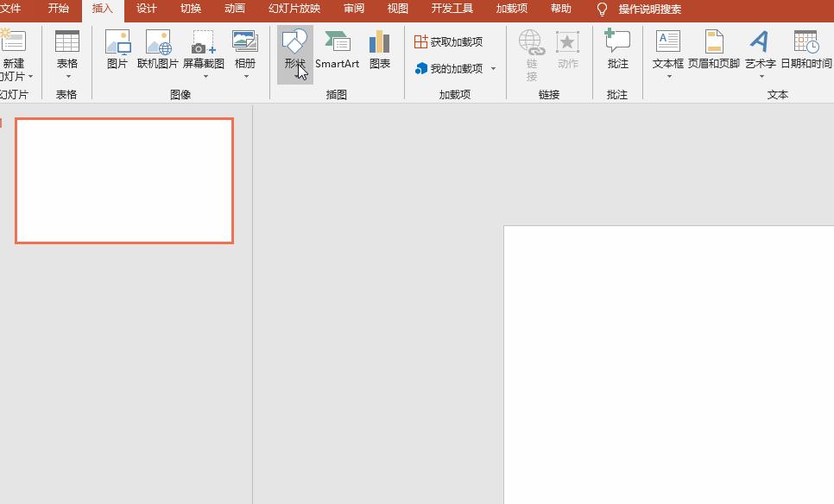Viewport: 834px width, 504px height.
Task: Expand the 文本框 text box dropdown
Action: [x=668, y=76]
